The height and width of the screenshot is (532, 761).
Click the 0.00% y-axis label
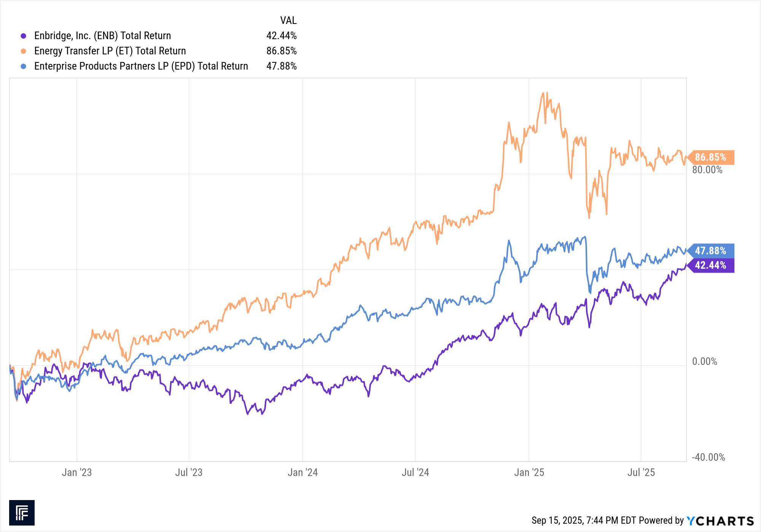point(704,361)
